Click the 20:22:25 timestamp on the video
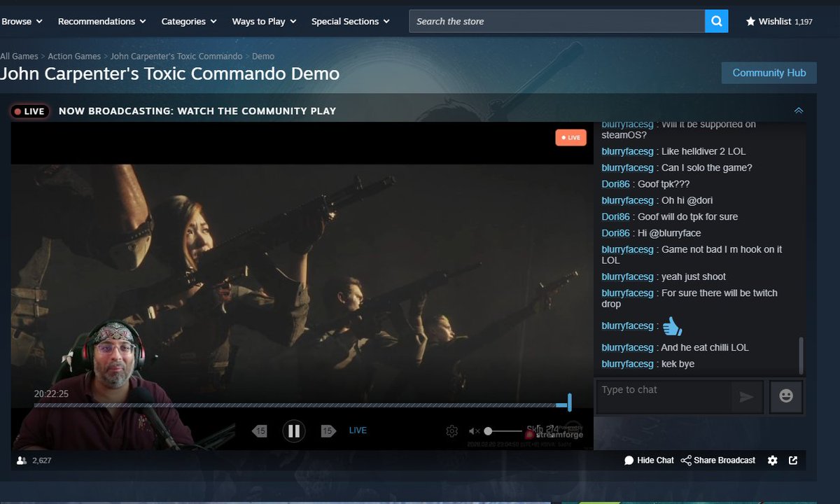840x504 pixels. click(x=51, y=394)
